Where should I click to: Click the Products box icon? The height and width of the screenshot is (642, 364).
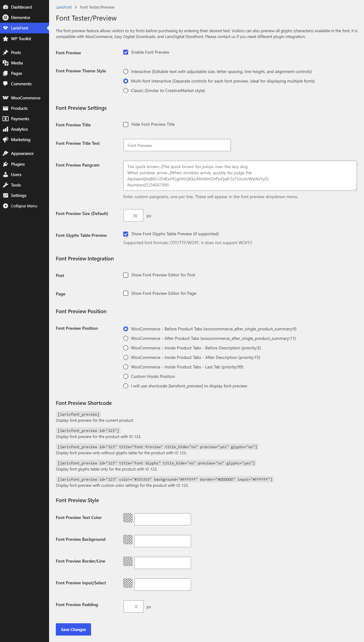pos(6,108)
